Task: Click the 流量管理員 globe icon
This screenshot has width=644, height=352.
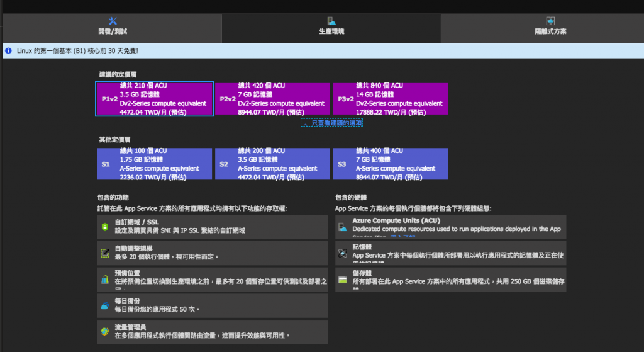Action: (105, 331)
